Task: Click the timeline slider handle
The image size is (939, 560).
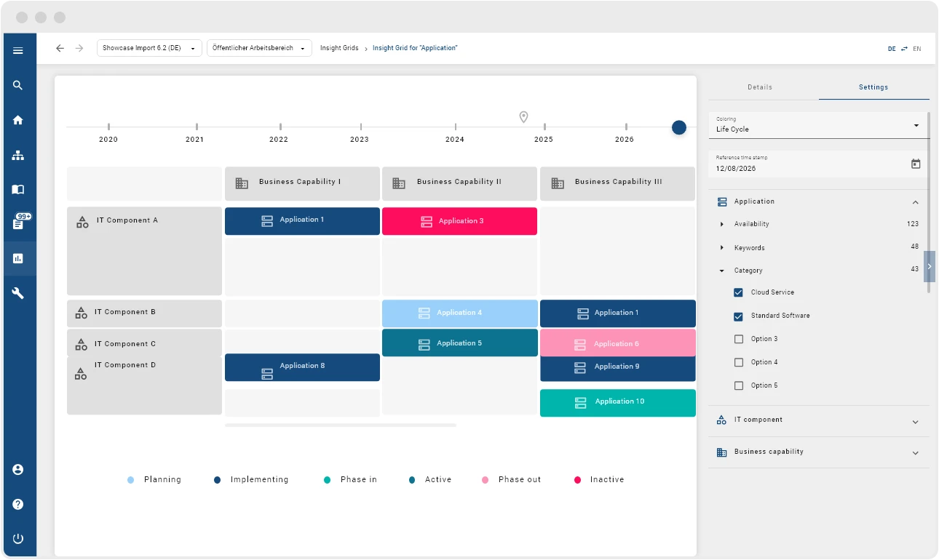Action: 679,127
